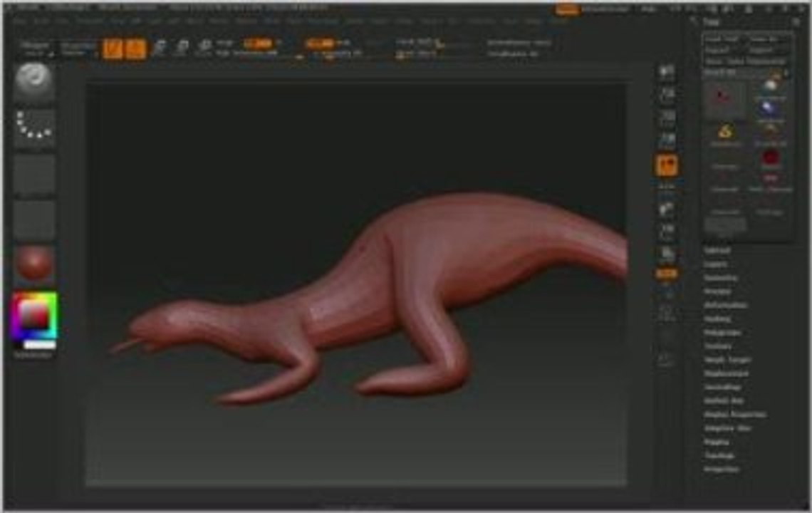Viewport: 812px width, 513px height.
Task: Select the Move transform icon in top shelf
Action: pos(160,48)
